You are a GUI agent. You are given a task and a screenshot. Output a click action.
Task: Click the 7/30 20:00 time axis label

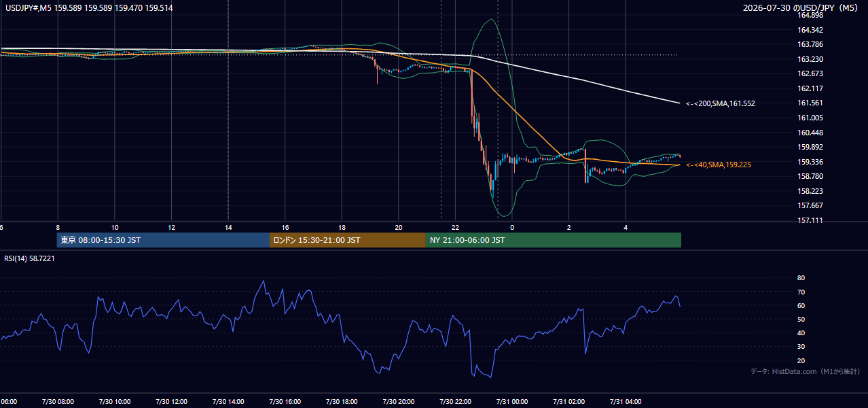399,402
